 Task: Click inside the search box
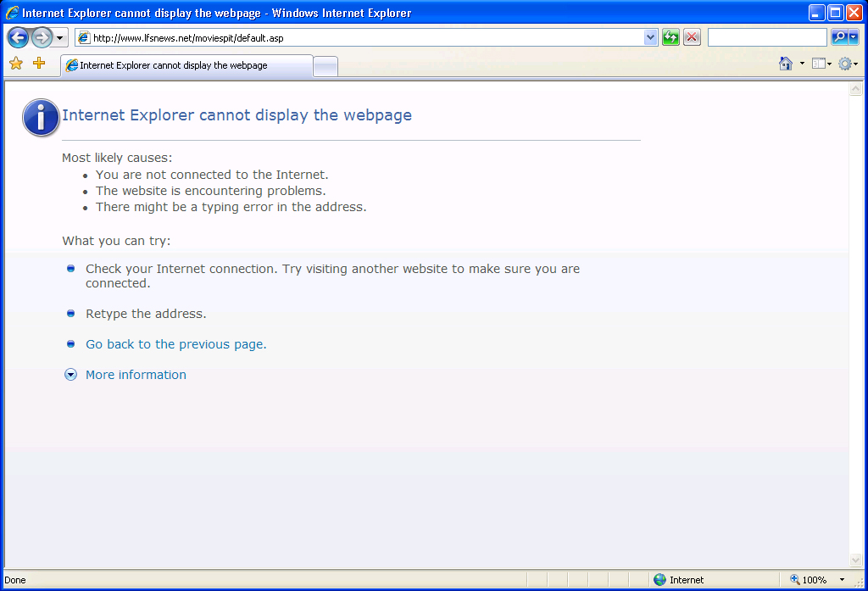click(x=767, y=37)
